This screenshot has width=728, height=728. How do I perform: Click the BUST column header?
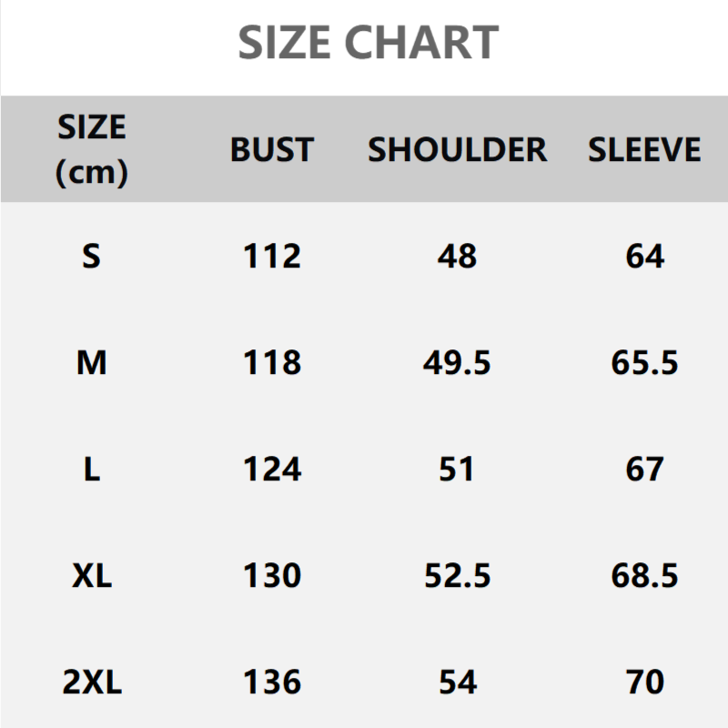click(271, 149)
